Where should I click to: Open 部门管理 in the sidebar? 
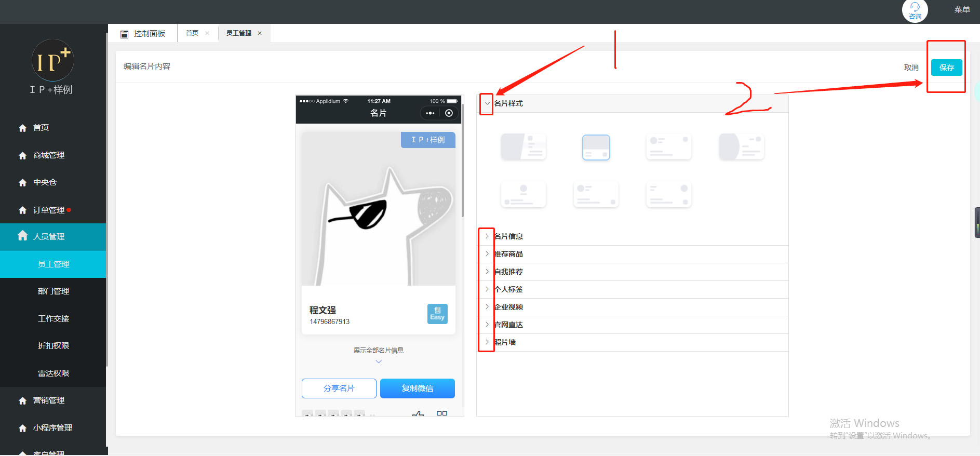tap(53, 291)
